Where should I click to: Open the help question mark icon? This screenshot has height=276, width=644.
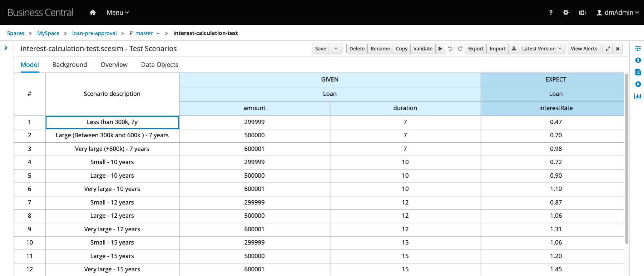tap(551, 13)
